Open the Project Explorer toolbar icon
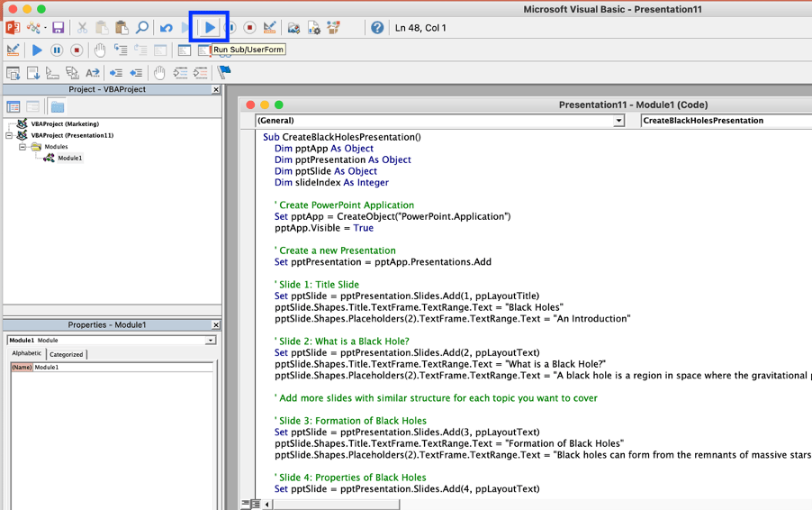This screenshot has height=510, width=812. click(293, 27)
